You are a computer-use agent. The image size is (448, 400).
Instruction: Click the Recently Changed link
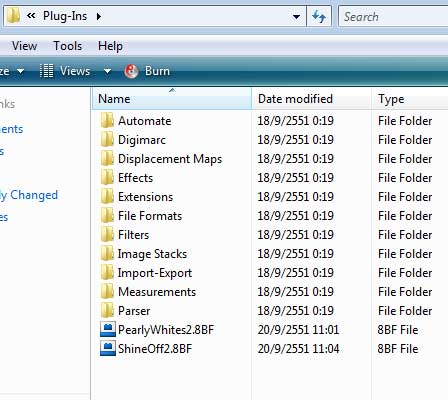[x=29, y=195]
